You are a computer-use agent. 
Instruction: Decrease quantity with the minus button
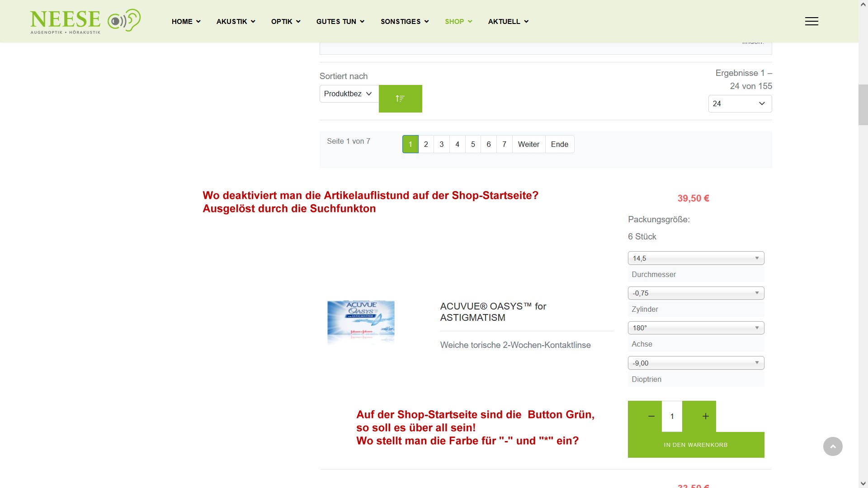pos(651,416)
